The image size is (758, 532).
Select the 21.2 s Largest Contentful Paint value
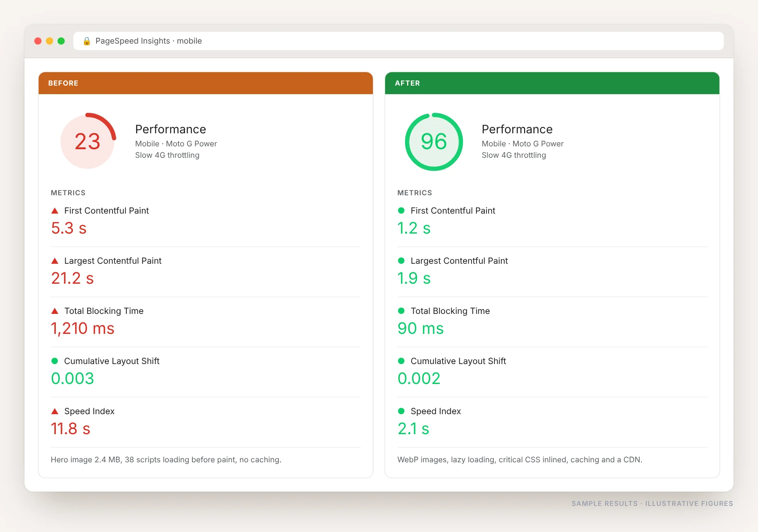(x=73, y=278)
